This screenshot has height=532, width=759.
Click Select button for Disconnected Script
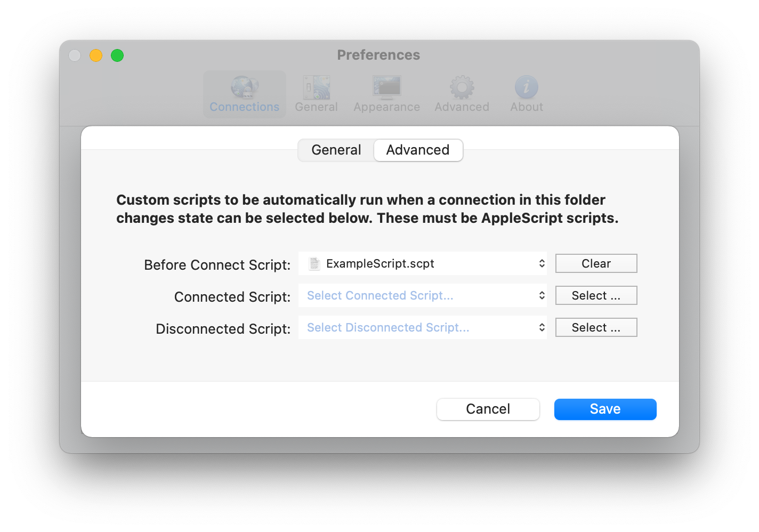click(596, 327)
